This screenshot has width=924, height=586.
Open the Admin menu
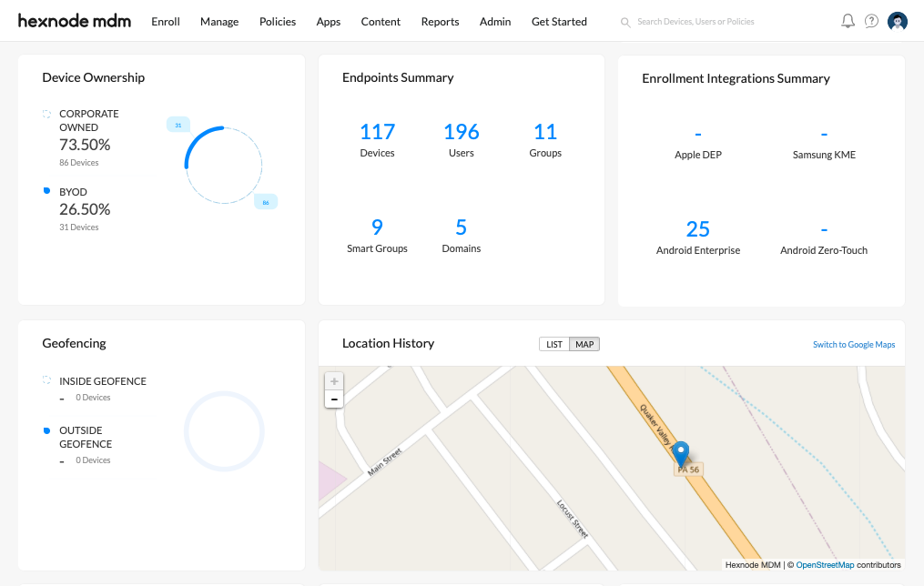click(x=495, y=22)
